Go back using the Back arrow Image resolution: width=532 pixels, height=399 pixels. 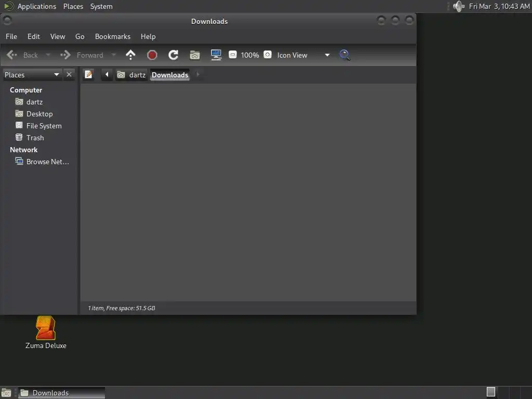click(22, 55)
